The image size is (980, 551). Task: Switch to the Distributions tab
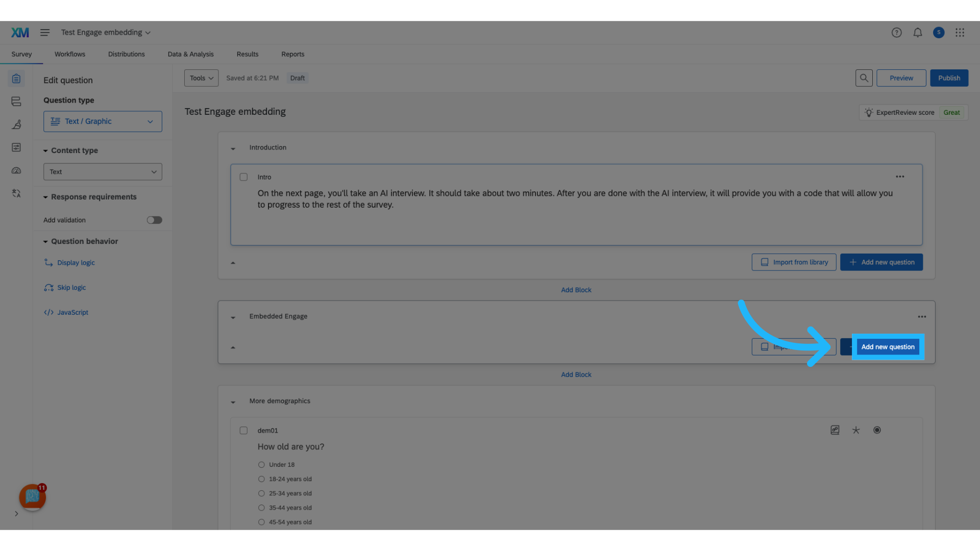click(x=126, y=54)
